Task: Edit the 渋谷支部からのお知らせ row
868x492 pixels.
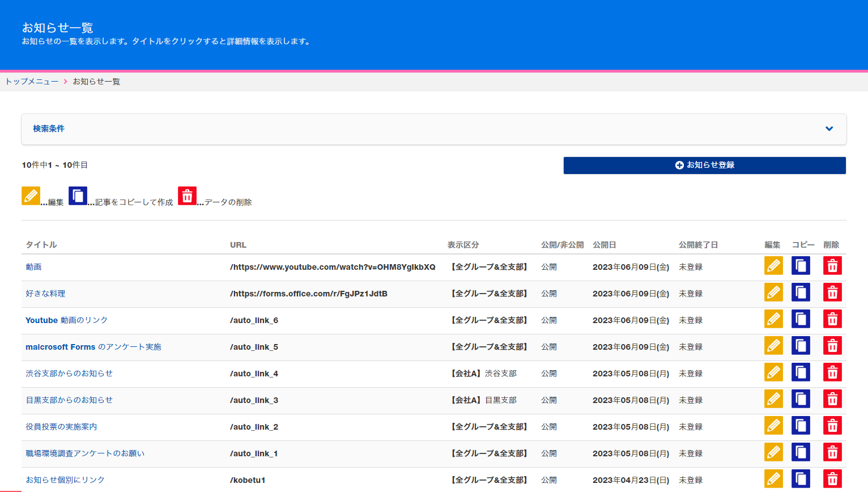Action: tap(773, 372)
